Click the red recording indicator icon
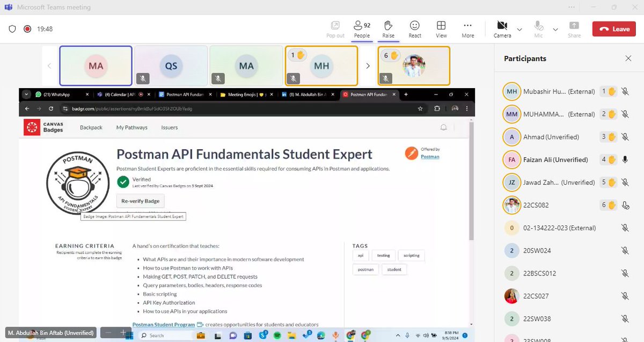This screenshot has height=342, width=644. pyautogui.click(x=27, y=29)
